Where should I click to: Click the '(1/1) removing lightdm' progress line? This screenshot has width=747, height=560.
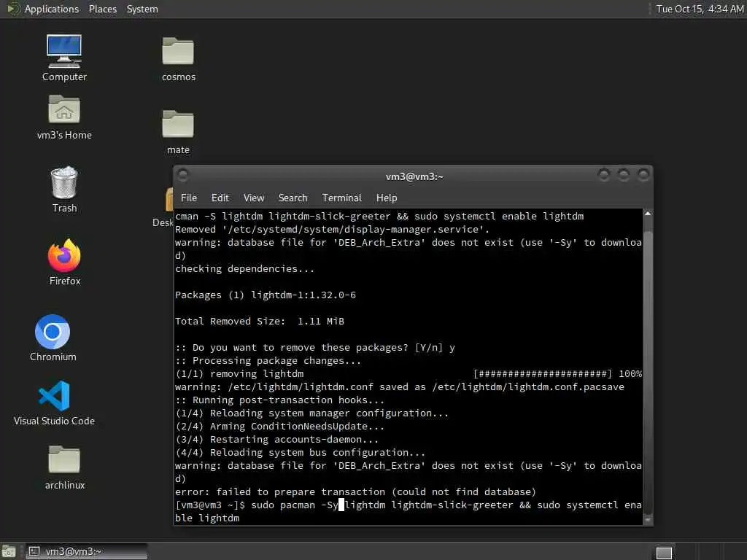409,374
